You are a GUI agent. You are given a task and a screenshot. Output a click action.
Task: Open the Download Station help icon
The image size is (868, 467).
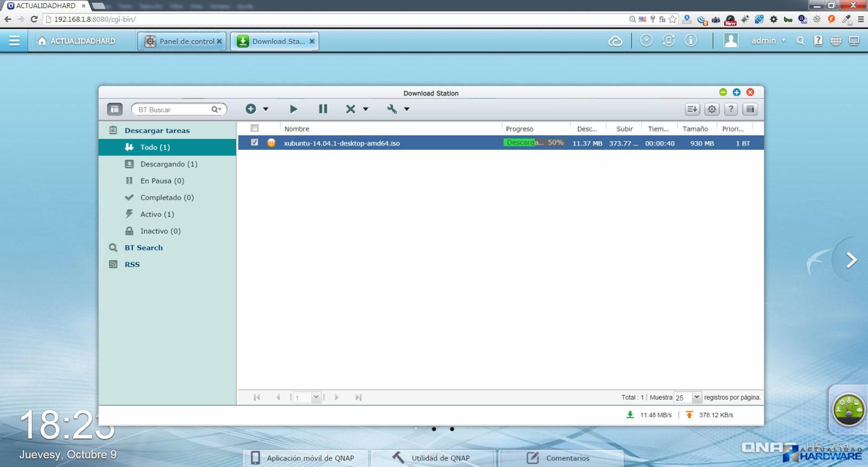(731, 109)
